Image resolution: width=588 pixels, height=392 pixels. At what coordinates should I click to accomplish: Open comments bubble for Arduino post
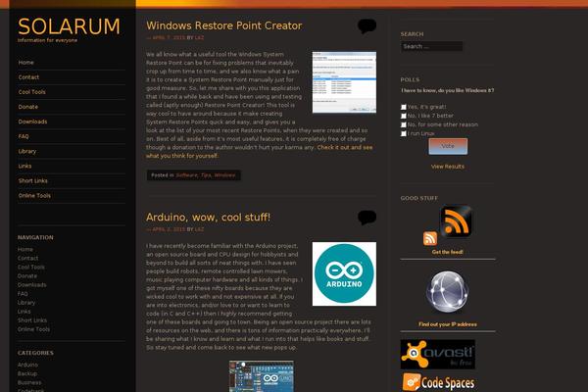pyautogui.click(x=367, y=218)
